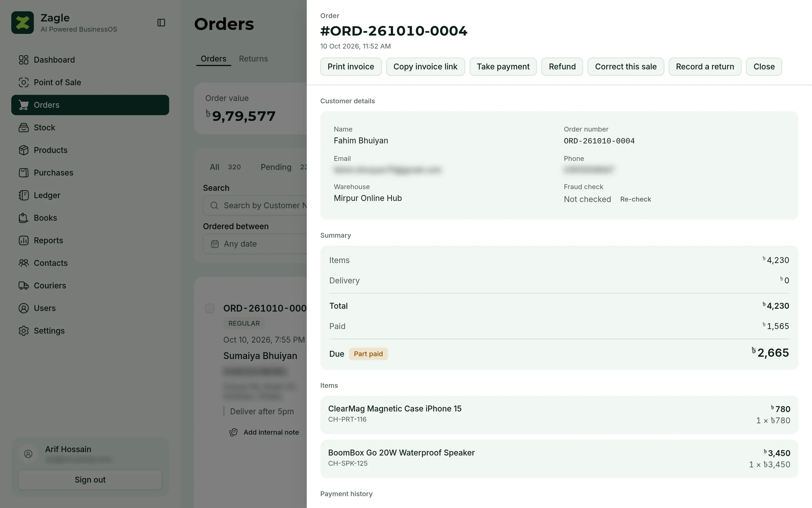812x508 pixels.
Task: Click Record a return button
Action: 705,67
